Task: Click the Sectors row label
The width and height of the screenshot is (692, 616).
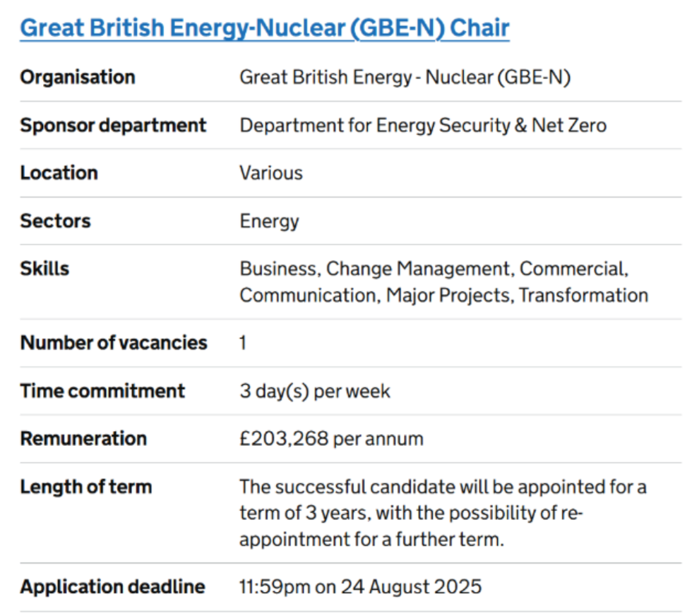Action: [x=55, y=221]
